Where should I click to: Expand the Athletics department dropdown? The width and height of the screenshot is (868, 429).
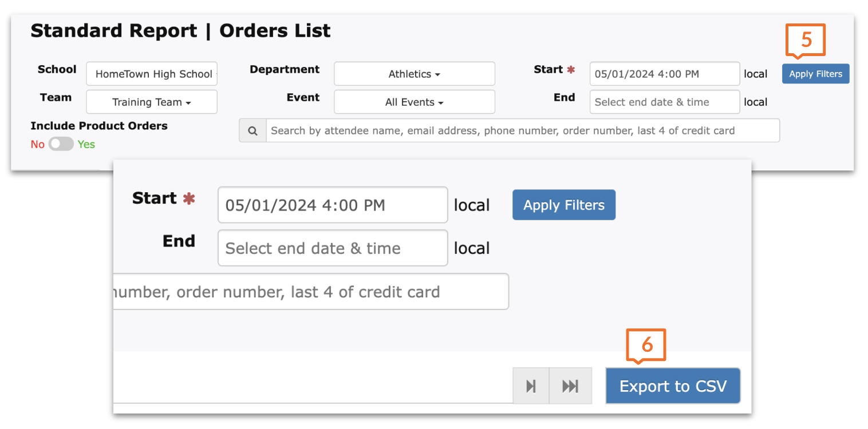414,74
